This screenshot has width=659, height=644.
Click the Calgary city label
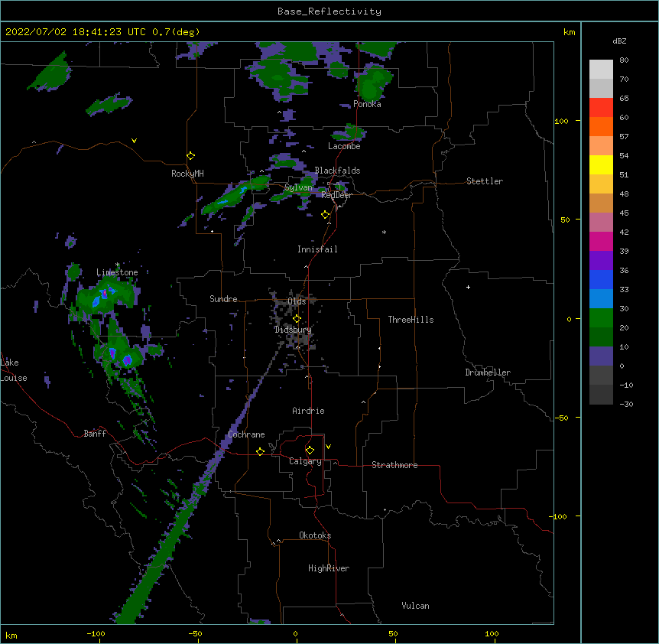[x=305, y=461]
